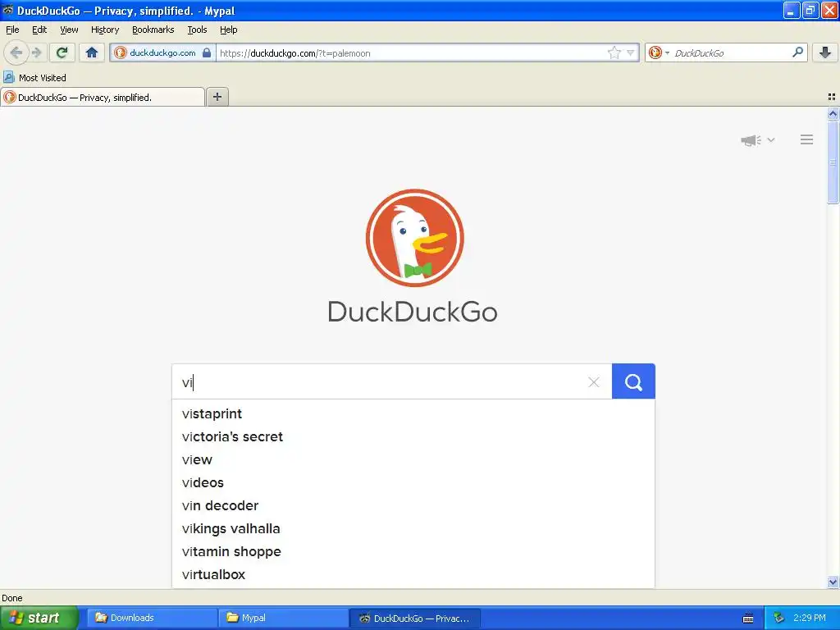Click the scrollbar up arrow
840x630 pixels.
pyautogui.click(x=833, y=113)
